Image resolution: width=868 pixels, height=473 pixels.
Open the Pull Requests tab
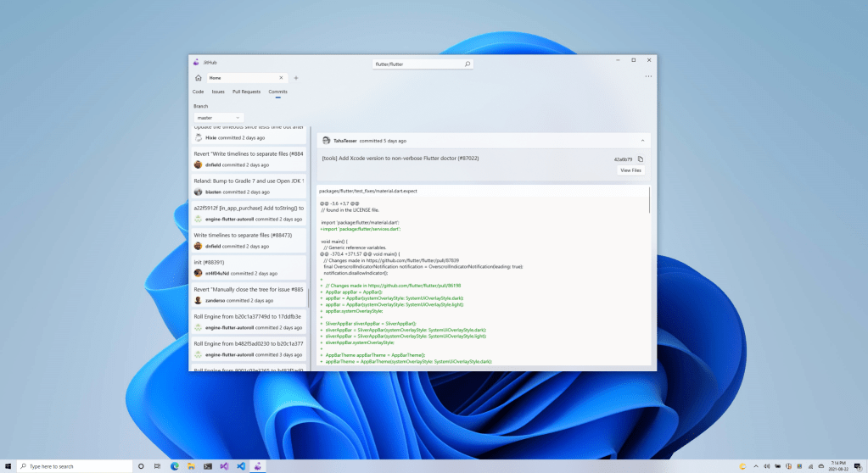[x=246, y=91]
